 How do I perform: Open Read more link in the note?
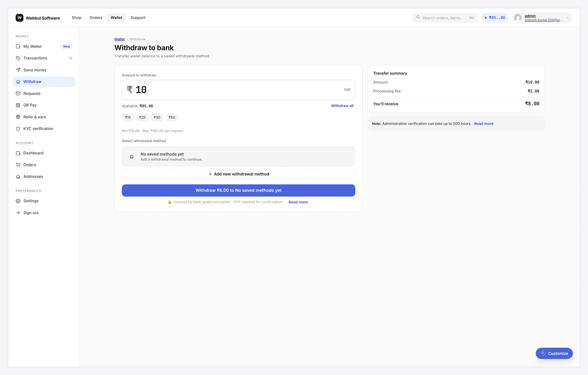pyautogui.click(x=484, y=124)
